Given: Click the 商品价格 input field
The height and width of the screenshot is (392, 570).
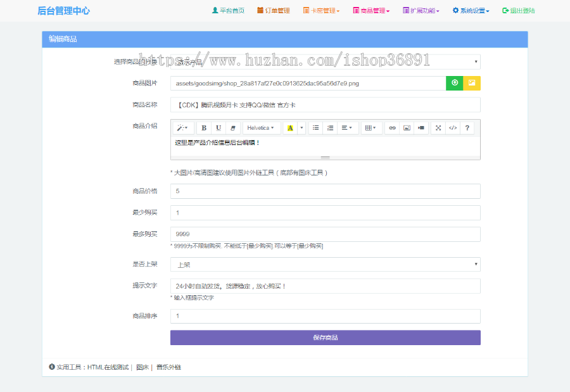Looking at the screenshot, I should point(325,191).
